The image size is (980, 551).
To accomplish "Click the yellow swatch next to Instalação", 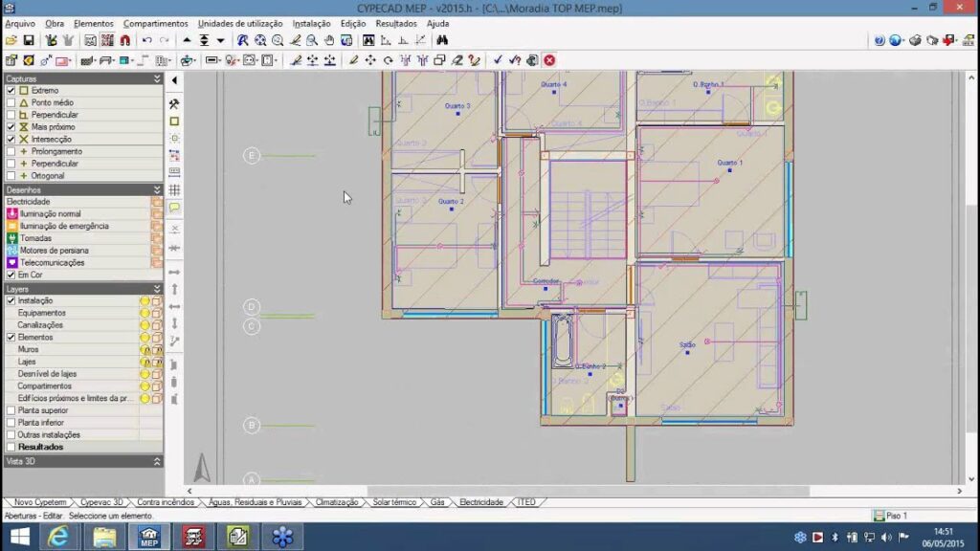I will 145,300.
